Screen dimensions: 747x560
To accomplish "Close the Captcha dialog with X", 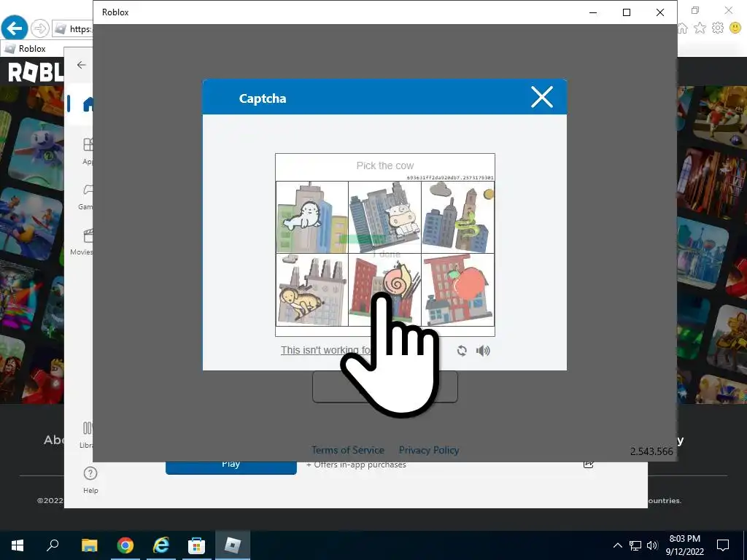I will click(x=542, y=97).
